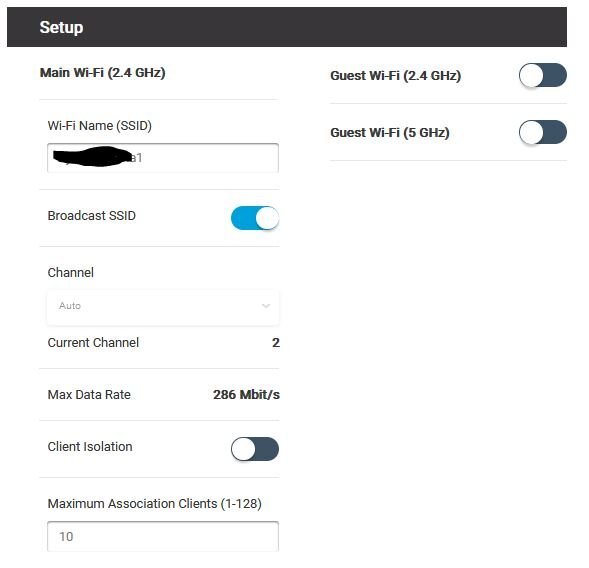Image resolution: width=589 pixels, height=568 pixels.
Task: Turn off the Broadcast SSID switch
Action: 255,218
